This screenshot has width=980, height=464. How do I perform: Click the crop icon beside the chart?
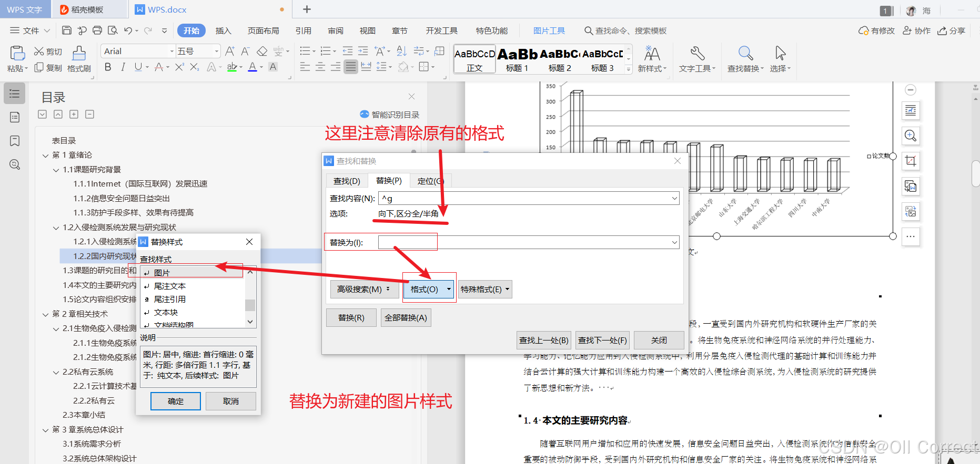point(911,161)
